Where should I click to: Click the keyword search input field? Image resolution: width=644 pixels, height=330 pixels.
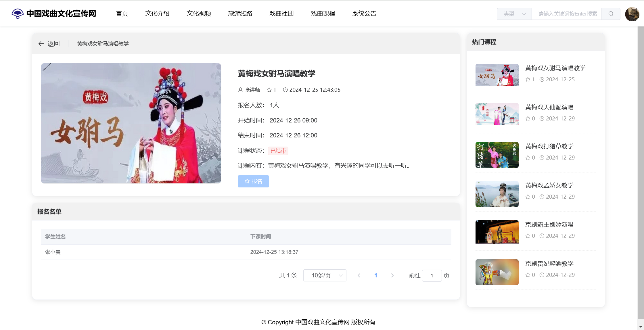[566, 14]
